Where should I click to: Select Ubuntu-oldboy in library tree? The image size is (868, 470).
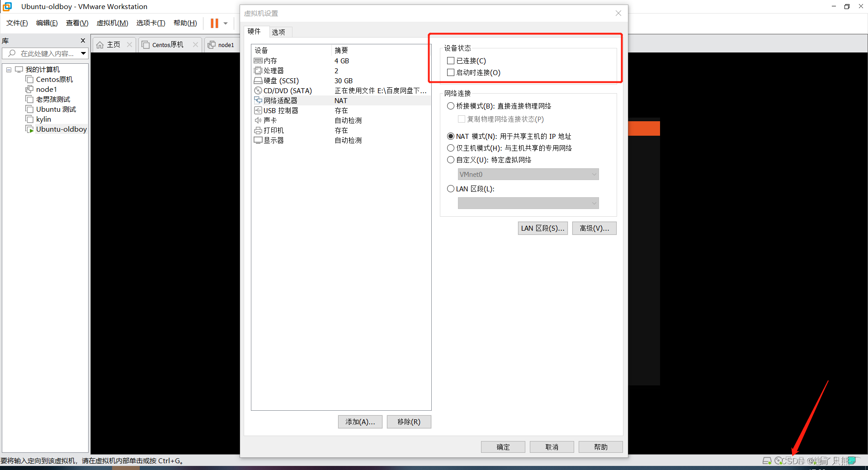coord(61,129)
